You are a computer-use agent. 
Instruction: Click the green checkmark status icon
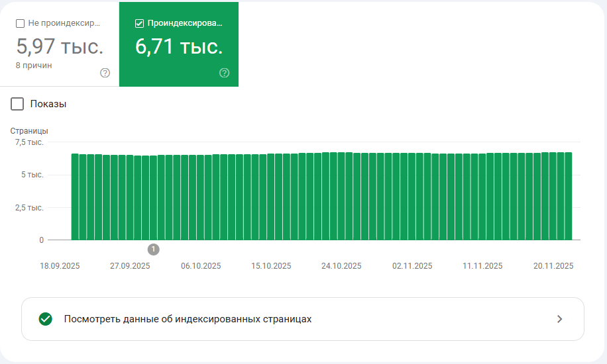tap(45, 319)
